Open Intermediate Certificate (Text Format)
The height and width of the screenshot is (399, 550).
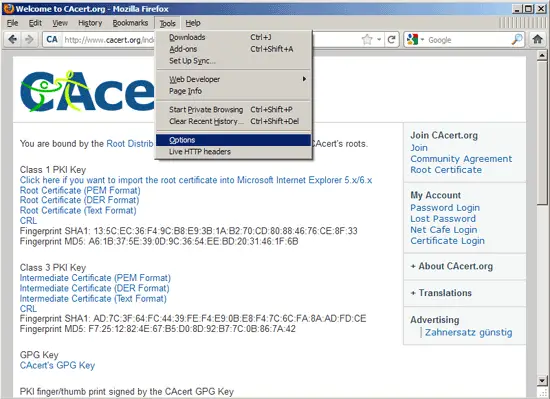point(93,299)
